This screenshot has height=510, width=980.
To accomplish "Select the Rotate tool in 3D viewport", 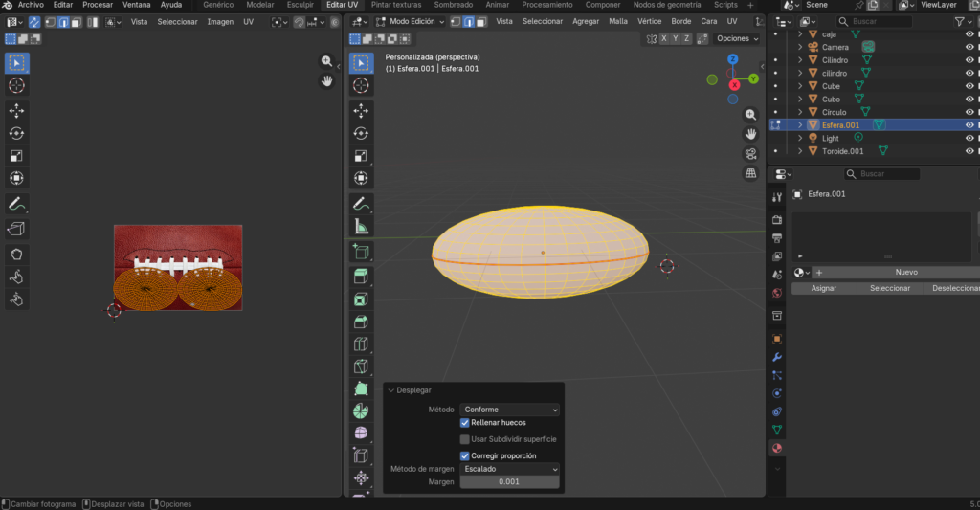I will coord(361,133).
